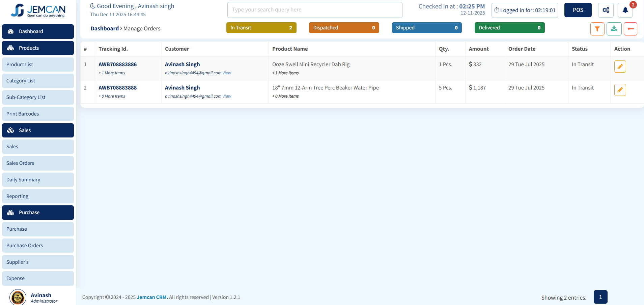Viewport: 644px width, 305px height.
Task: Edit order AWB708883886 with pencil icon
Action: click(x=620, y=67)
